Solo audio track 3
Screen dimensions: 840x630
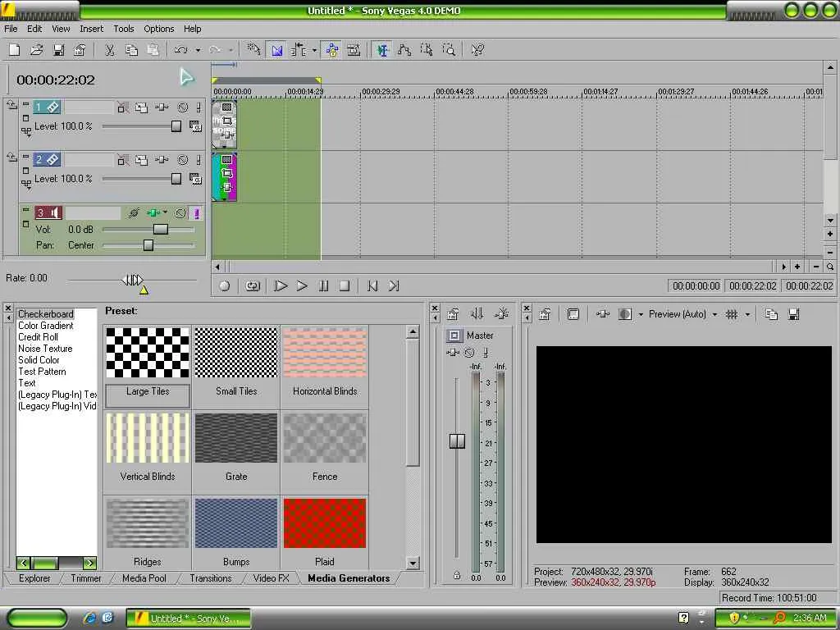(x=197, y=213)
